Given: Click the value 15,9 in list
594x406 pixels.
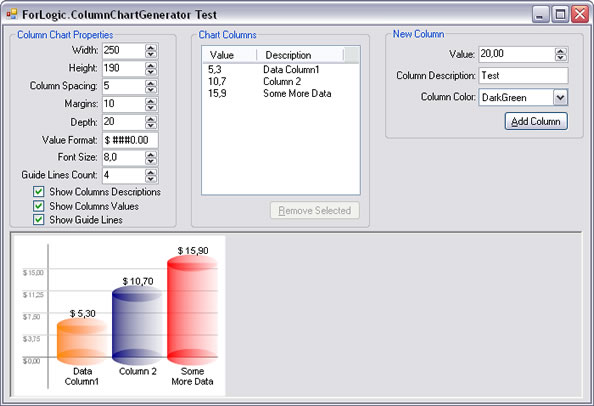Looking at the screenshot, I should tap(217, 94).
